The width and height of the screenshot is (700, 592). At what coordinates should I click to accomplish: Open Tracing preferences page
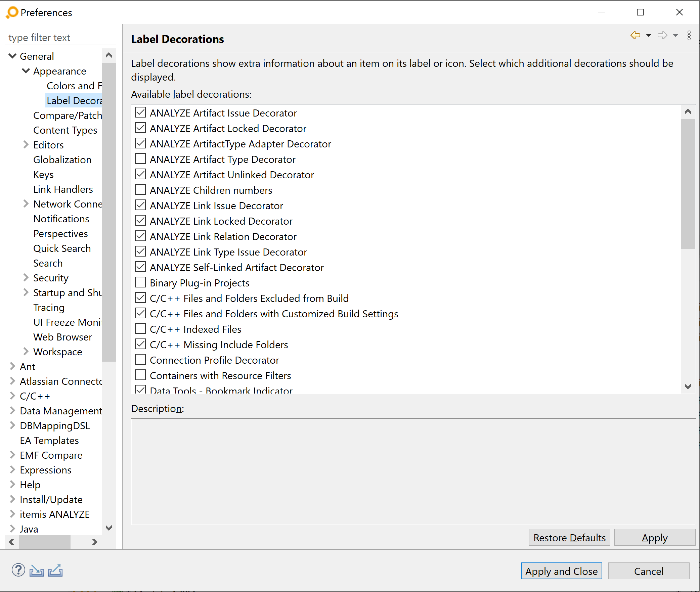pyautogui.click(x=49, y=308)
